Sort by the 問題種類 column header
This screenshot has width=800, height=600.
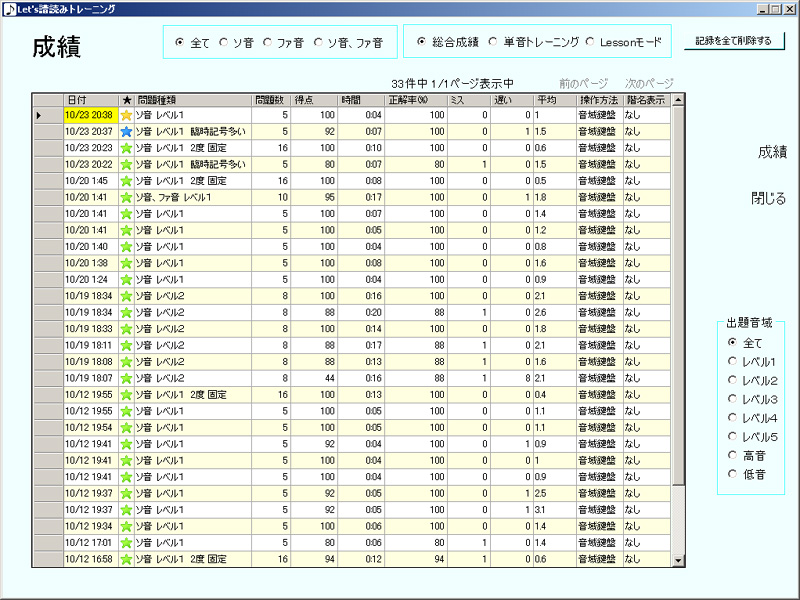pyautogui.click(x=193, y=100)
